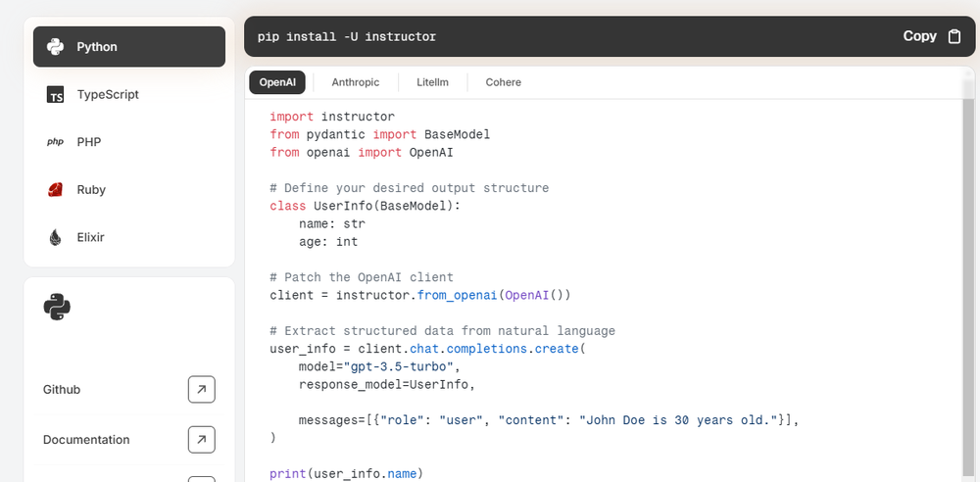
Task: Click the 'name: str' field line
Action: 332,223
